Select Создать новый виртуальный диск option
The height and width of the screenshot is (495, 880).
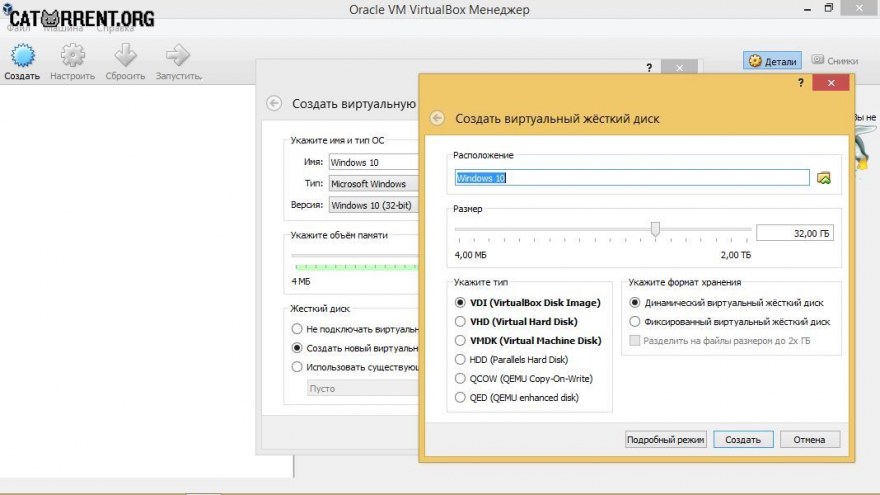click(x=355, y=348)
